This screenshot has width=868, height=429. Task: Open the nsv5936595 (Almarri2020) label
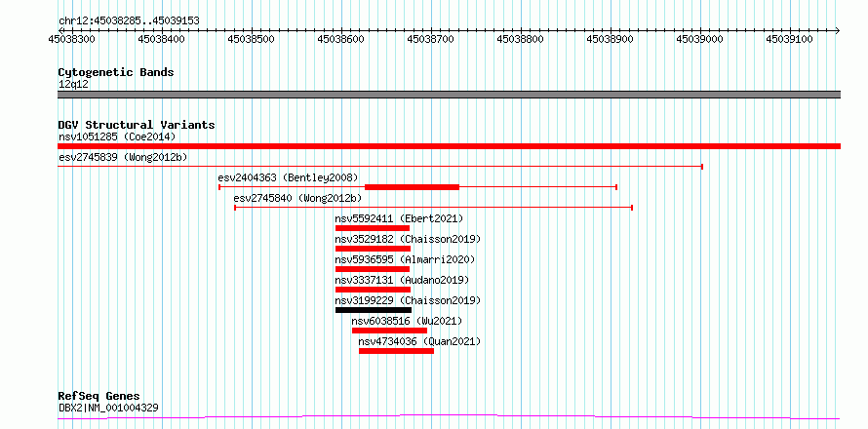click(405, 259)
